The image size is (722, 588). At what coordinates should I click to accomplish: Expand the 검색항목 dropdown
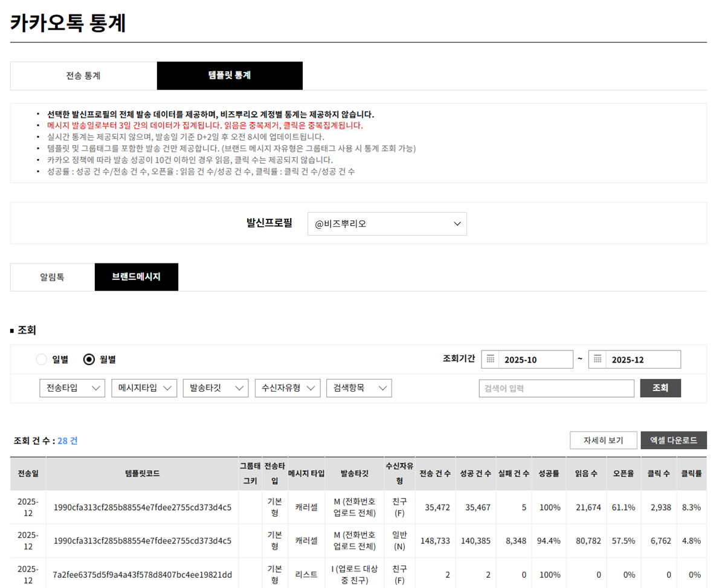coord(359,388)
